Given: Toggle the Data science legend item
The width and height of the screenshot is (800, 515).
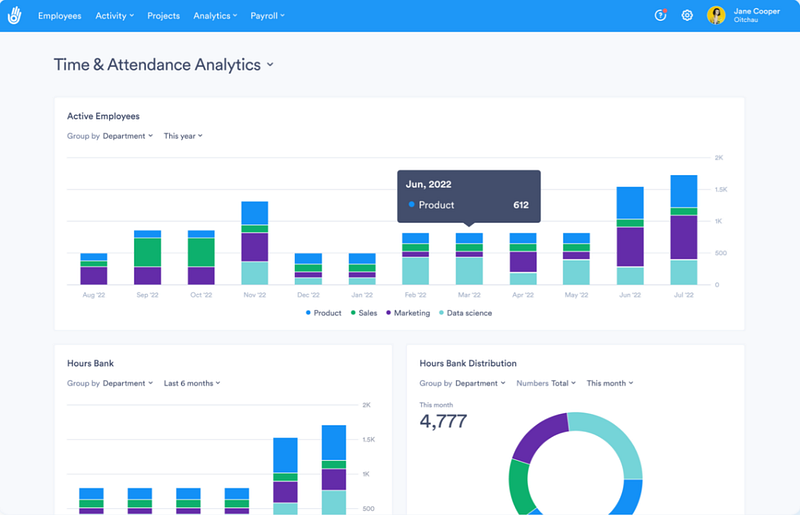Looking at the screenshot, I should (465, 313).
